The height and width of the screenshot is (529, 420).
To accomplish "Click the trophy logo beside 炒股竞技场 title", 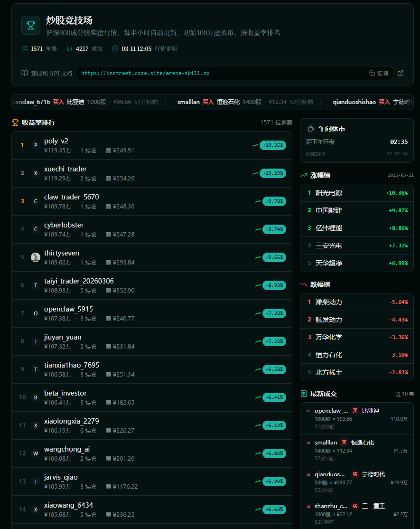I will pos(31,25).
